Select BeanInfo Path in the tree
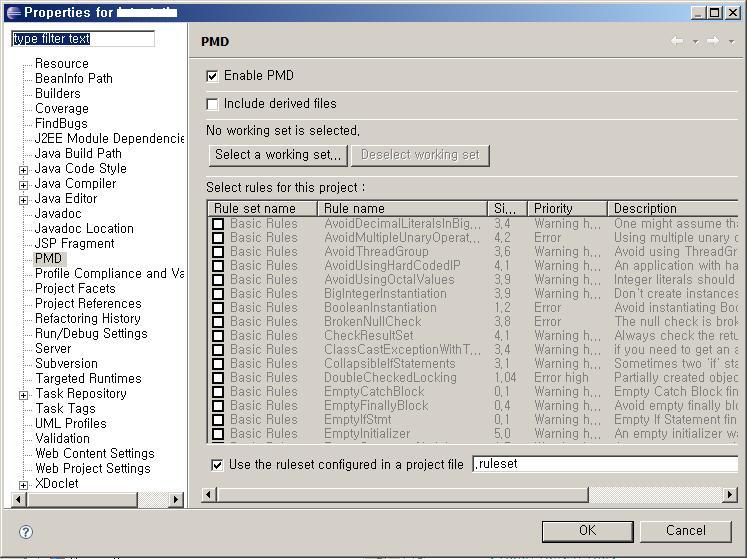 pos(74,78)
